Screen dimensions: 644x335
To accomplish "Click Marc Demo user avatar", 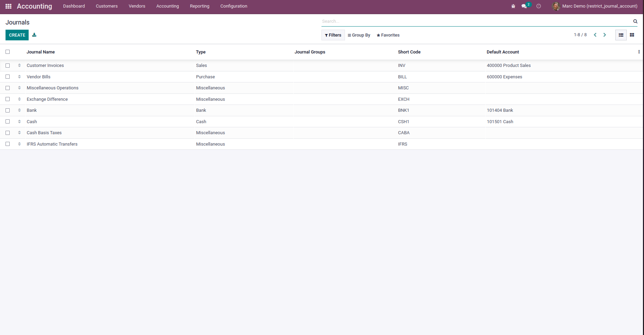I will pos(556,6).
